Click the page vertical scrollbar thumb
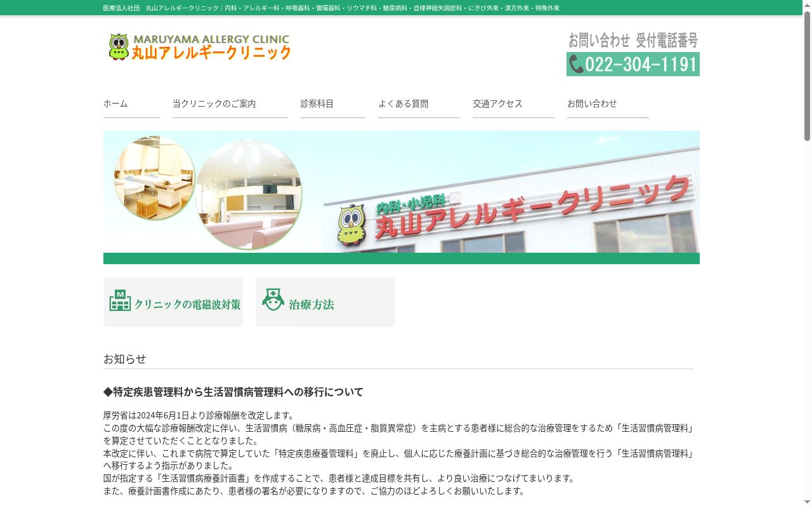 point(808,75)
